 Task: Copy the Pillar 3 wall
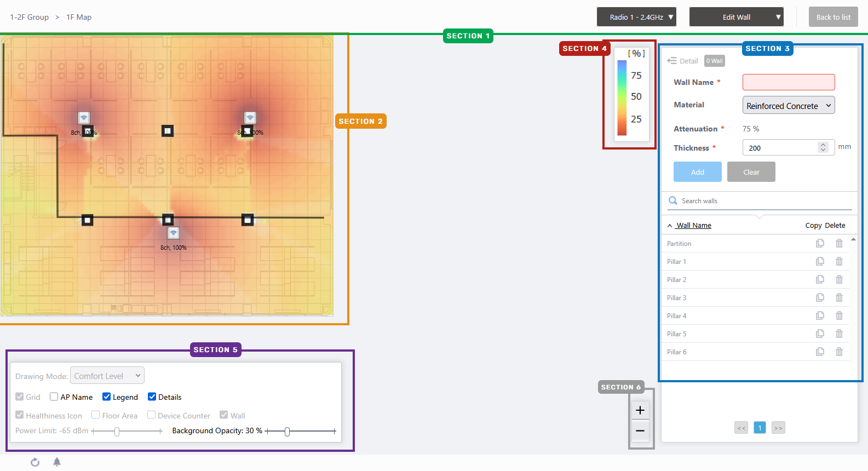tap(820, 297)
